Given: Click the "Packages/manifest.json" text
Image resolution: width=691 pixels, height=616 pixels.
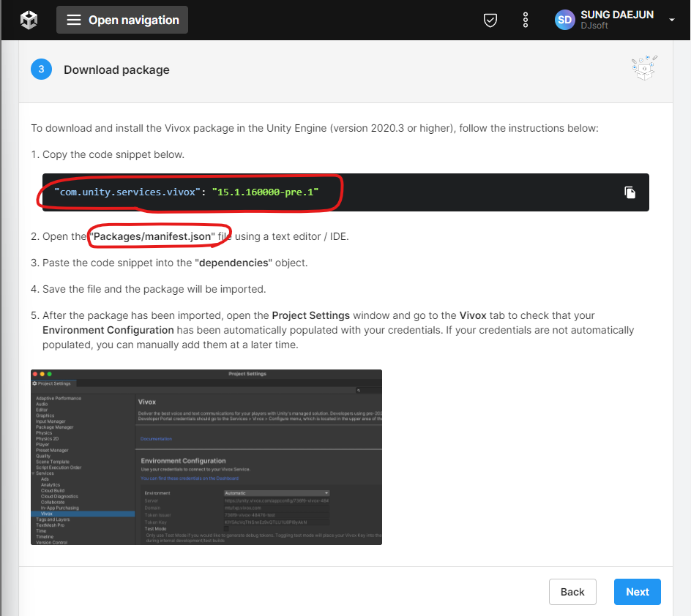Looking at the screenshot, I should [x=152, y=236].
